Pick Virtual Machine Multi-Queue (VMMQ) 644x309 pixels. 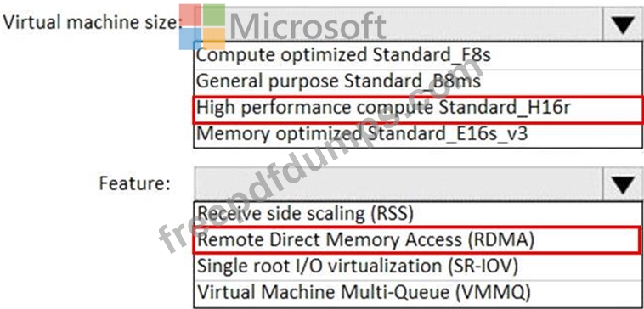point(417,293)
